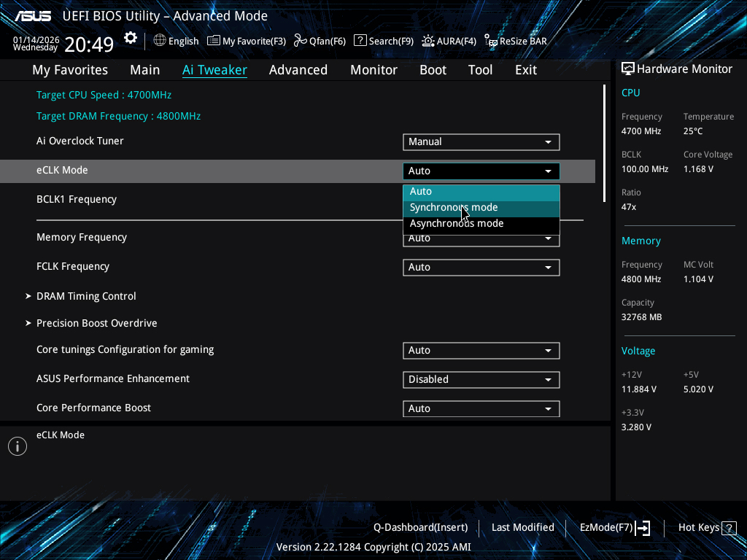747x560 pixels.
Task: Open FCLK Frequency dropdown
Action: tap(481, 268)
